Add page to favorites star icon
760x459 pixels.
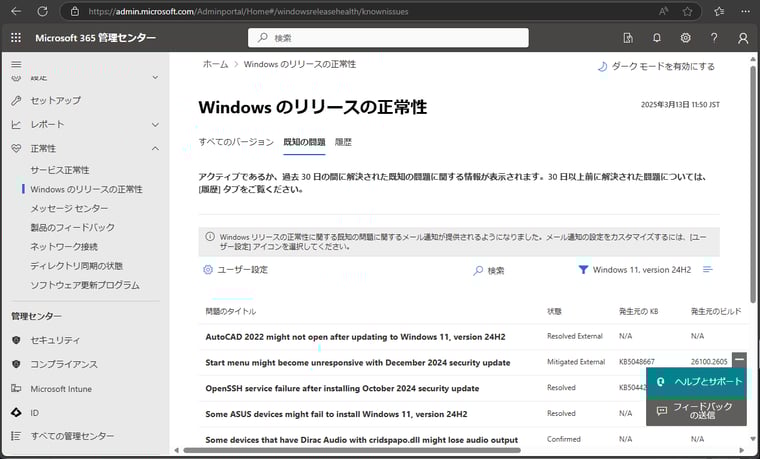[x=687, y=11]
